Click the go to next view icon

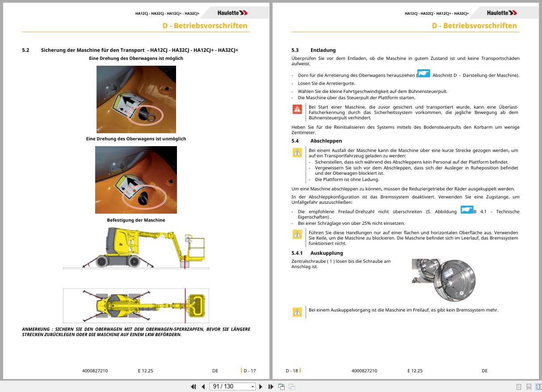pos(292,387)
